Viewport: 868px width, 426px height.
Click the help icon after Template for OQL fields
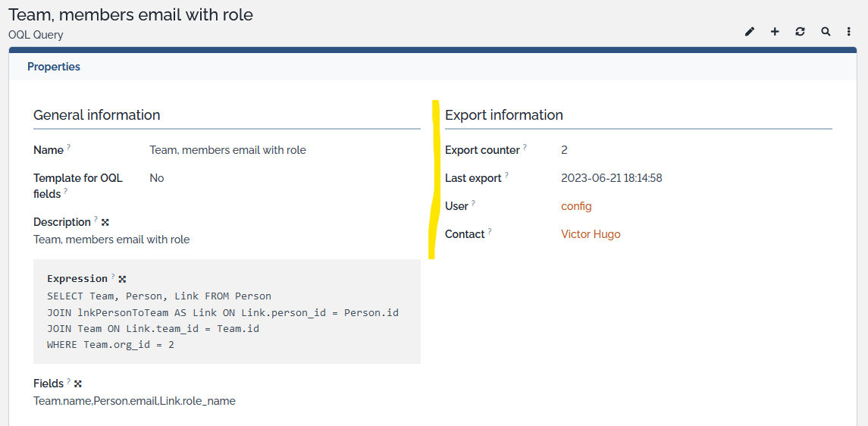[66, 191]
